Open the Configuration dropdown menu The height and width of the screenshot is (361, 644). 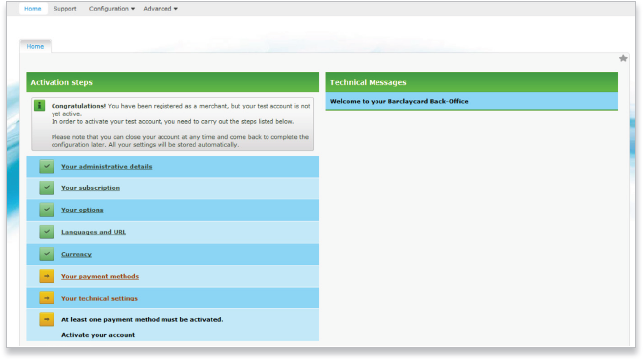pyautogui.click(x=112, y=9)
